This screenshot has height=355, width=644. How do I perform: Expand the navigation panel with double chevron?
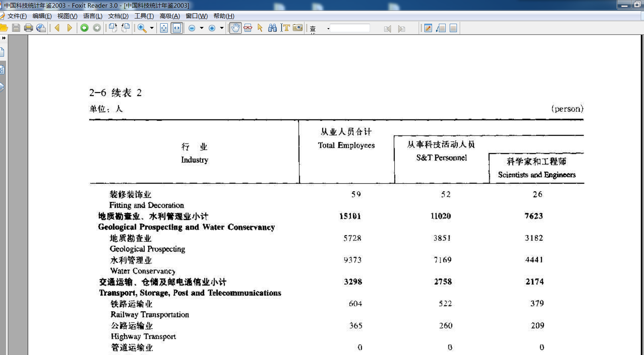click(x=4, y=38)
